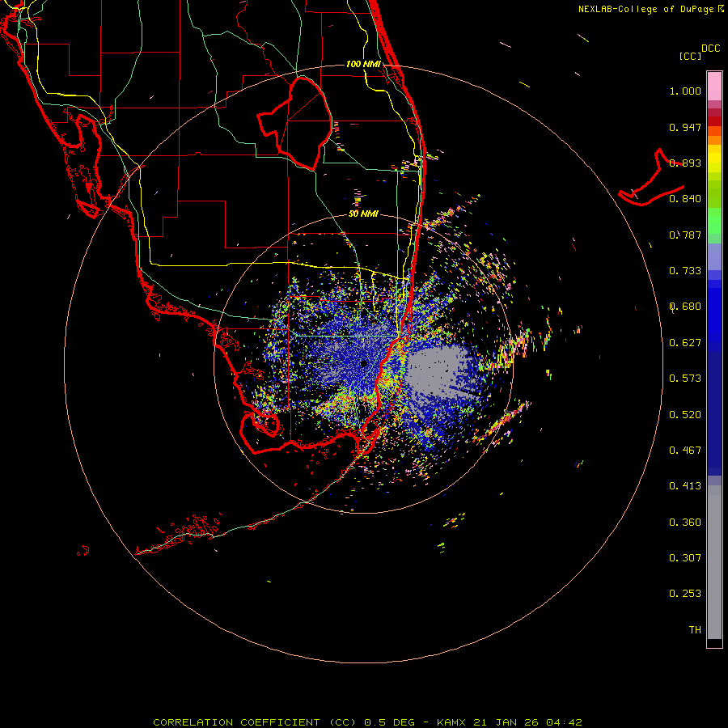Select the 0.253 scale value
Image resolution: width=728 pixels, height=728 pixels.
(x=685, y=594)
